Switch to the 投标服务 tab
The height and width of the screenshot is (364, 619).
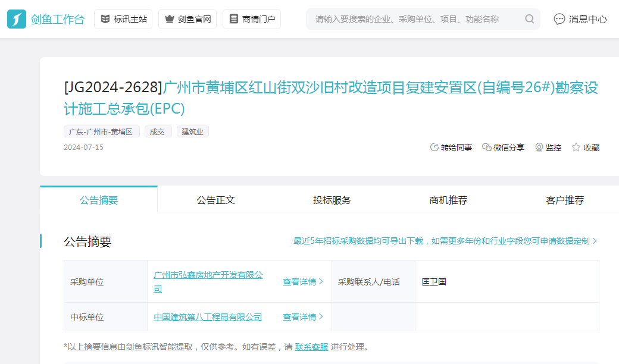click(332, 200)
